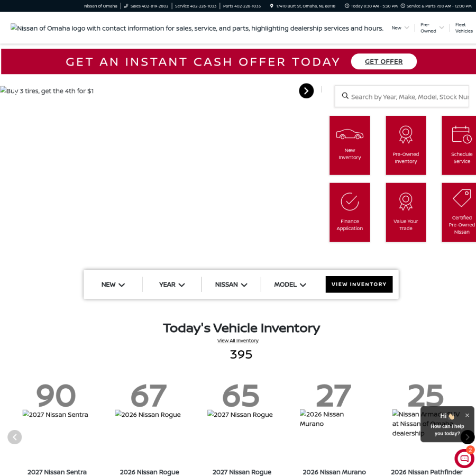This screenshot has width=476, height=476.
Task: Call the Service number 402-226-1033
Action: 196,6
